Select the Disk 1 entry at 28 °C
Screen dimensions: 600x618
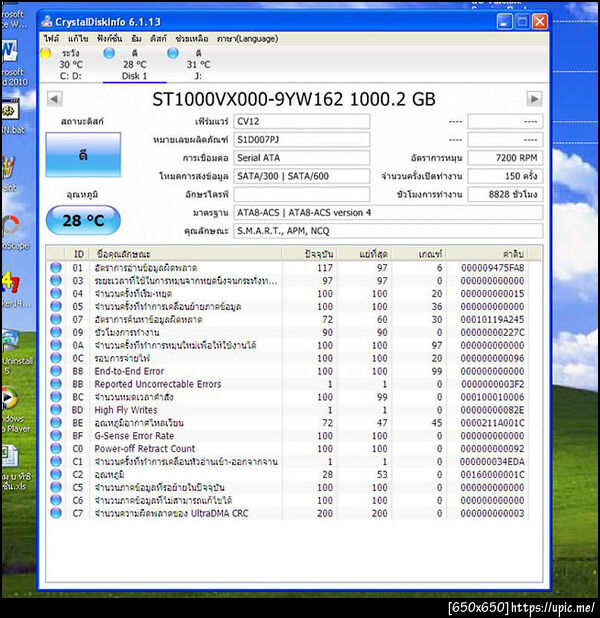coord(134,65)
